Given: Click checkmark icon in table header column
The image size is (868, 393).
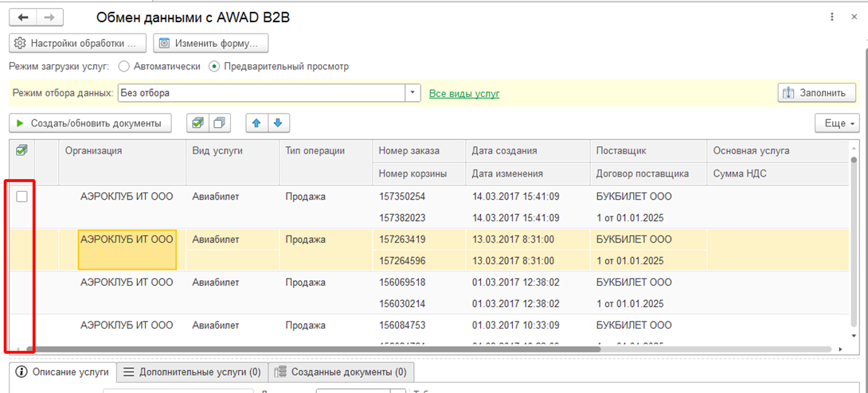Looking at the screenshot, I should coord(22,150).
